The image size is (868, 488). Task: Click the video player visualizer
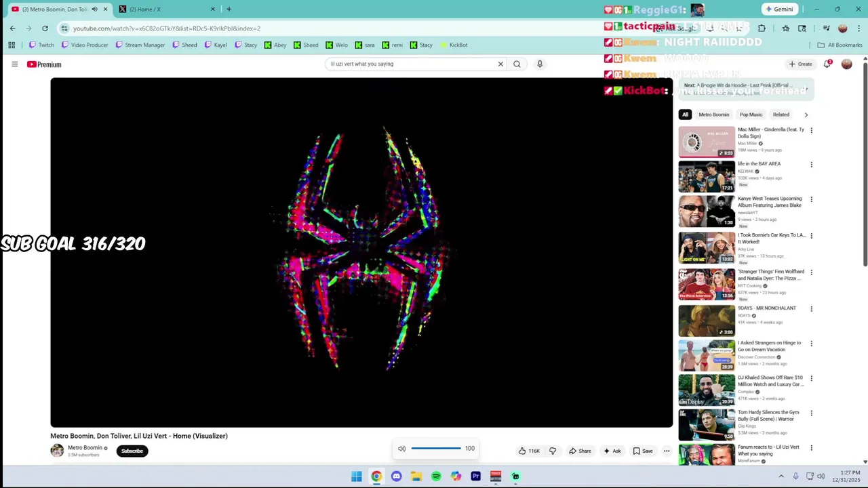[x=361, y=252]
